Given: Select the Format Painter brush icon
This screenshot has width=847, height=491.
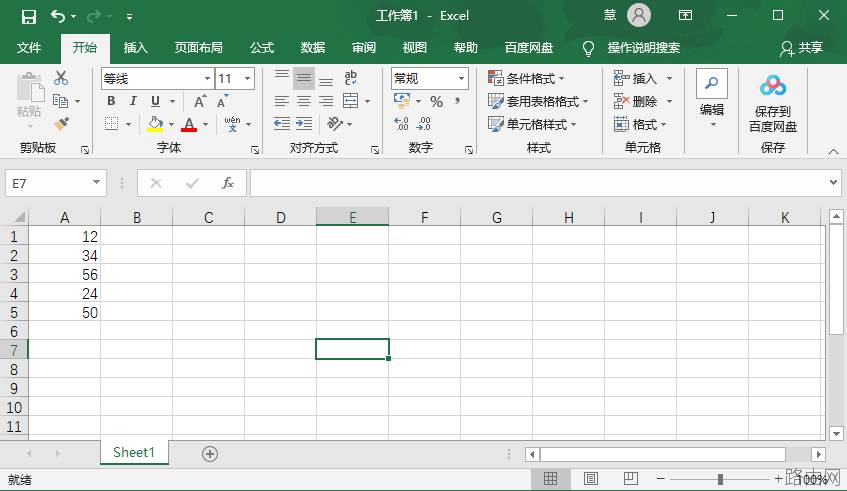Looking at the screenshot, I should pyautogui.click(x=61, y=124).
